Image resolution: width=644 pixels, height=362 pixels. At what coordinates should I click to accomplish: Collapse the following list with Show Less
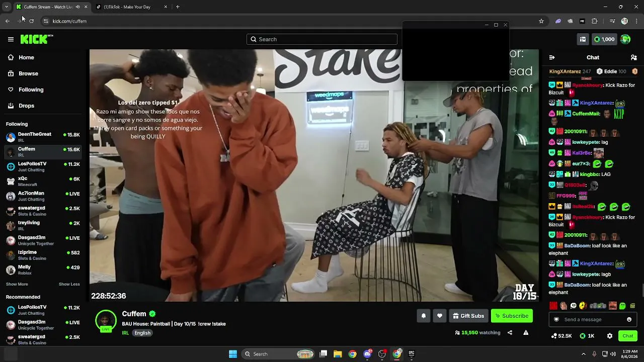click(x=69, y=284)
